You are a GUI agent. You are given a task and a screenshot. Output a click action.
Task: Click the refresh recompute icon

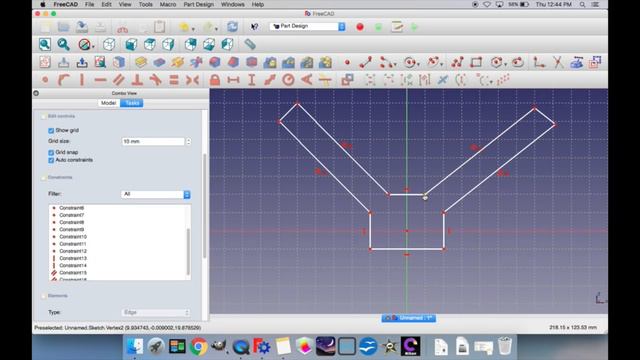232,27
